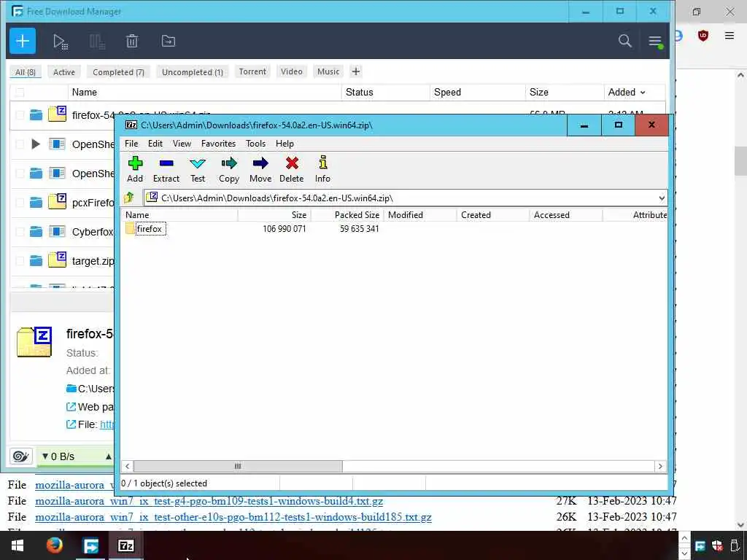Open the 7-Zip Help menu
Image resolution: width=747 pixels, height=560 pixels.
pos(285,144)
